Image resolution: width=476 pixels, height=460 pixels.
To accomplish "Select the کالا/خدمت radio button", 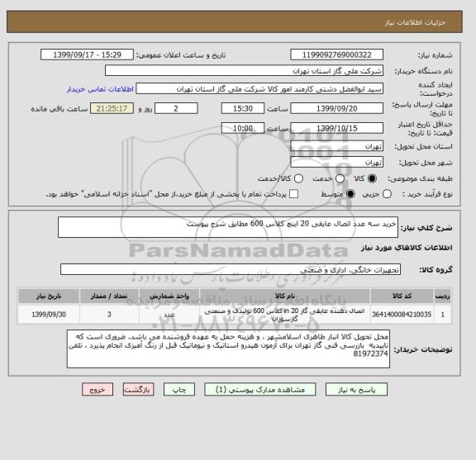I will (x=298, y=178).
